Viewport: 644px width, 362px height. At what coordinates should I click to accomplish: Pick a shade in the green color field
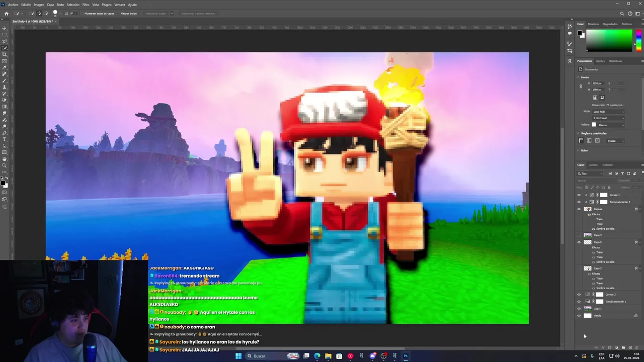[609, 40]
